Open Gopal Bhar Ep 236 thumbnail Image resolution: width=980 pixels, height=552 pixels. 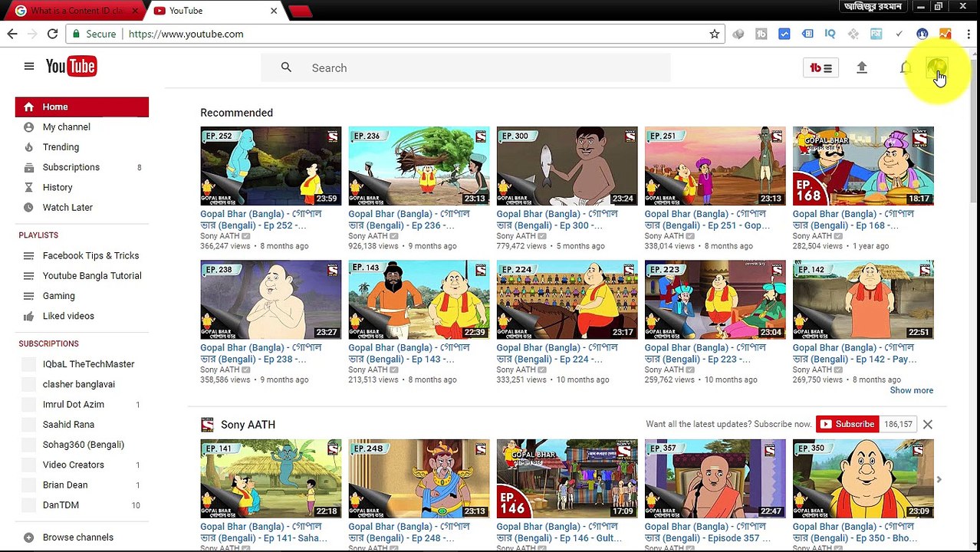[x=419, y=166]
